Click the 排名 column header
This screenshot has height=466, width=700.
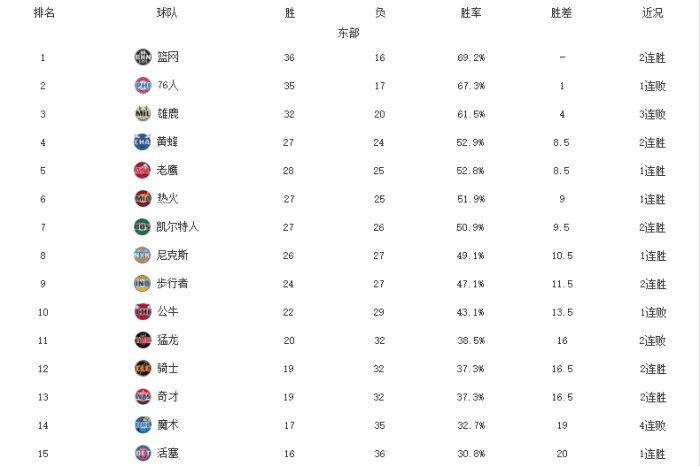coord(43,13)
